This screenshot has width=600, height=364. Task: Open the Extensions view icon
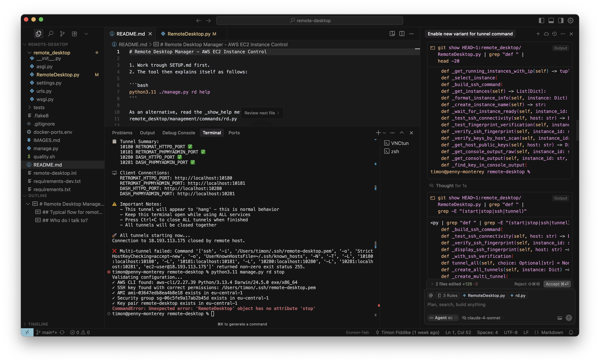pyautogui.click(x=75, y=34)
